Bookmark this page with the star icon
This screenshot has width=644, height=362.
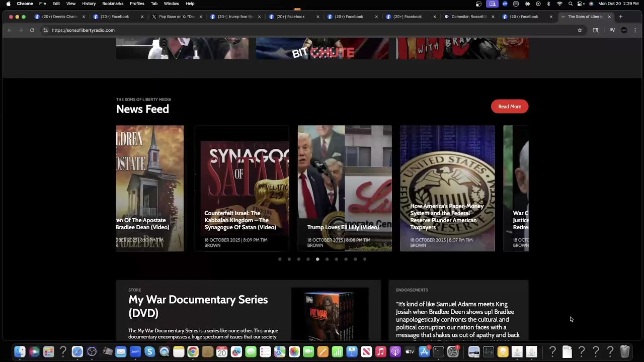coord(580,30)
